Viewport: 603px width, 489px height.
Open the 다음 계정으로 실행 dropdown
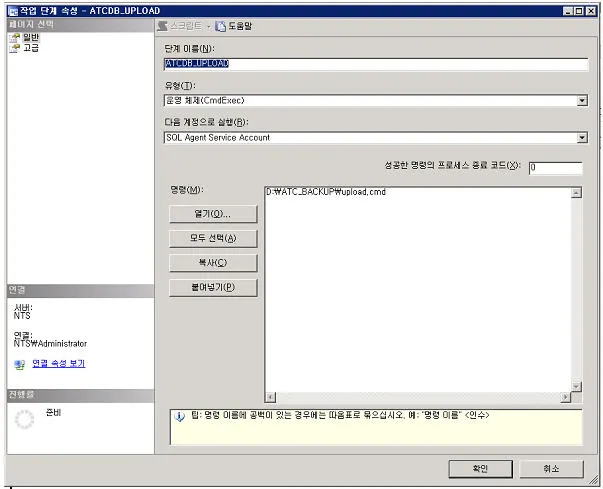[581, 138]
